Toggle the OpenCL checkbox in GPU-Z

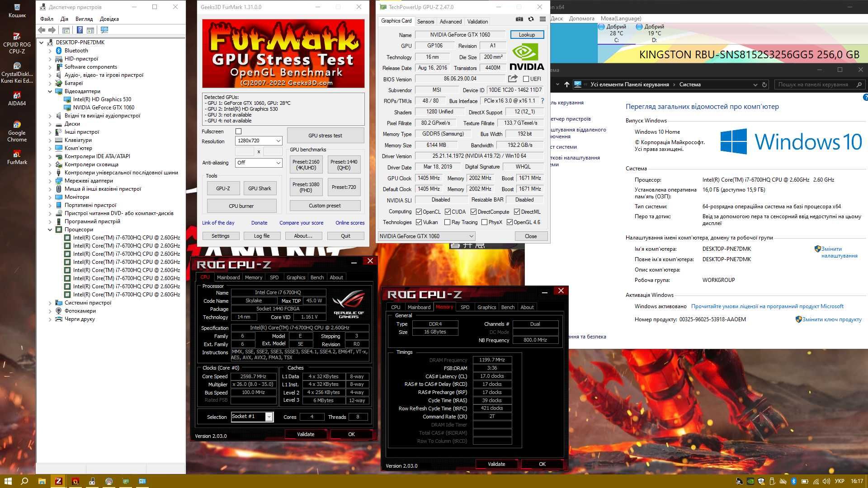(x=419, y=211)
